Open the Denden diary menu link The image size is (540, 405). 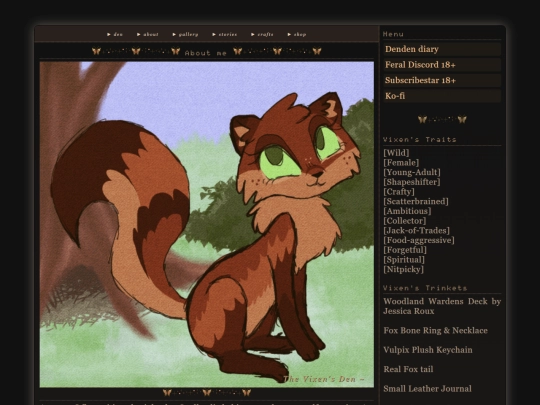(x=442, y=49)
